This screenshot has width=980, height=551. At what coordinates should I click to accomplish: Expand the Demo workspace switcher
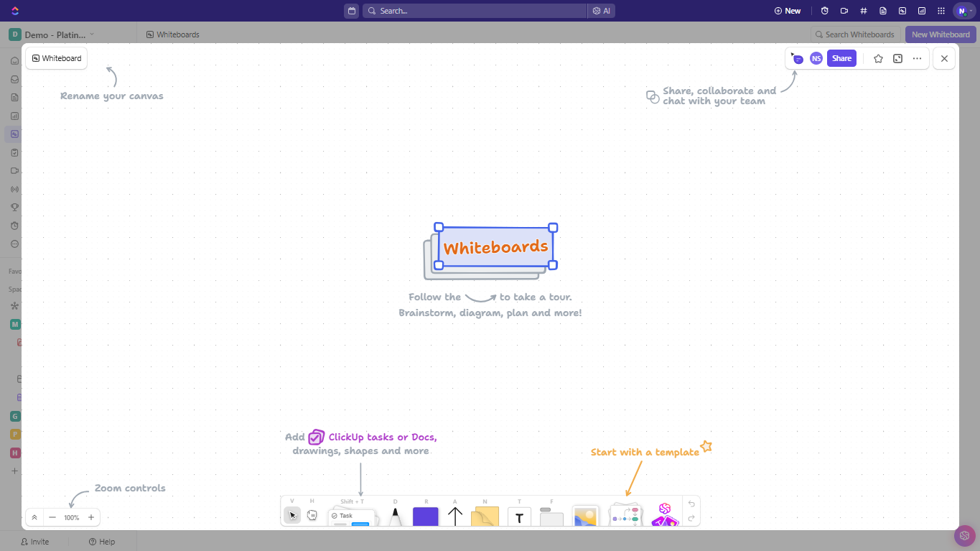tap(52, 34)
